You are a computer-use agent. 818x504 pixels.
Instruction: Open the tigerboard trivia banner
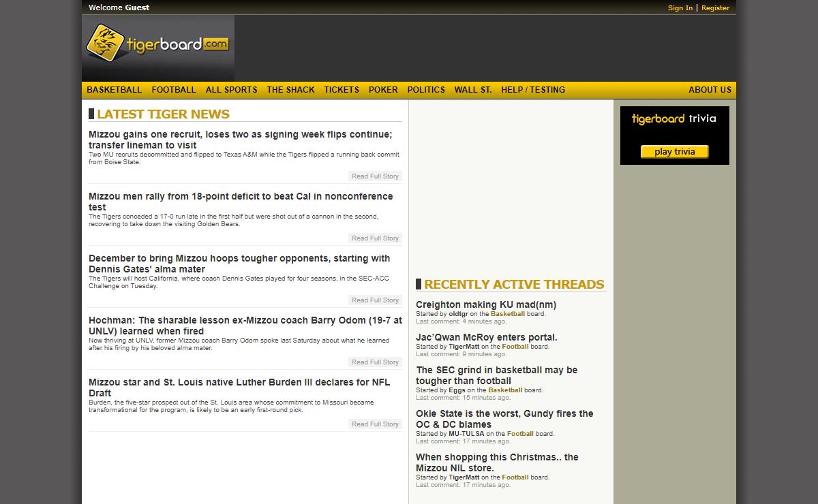[674, 135]
